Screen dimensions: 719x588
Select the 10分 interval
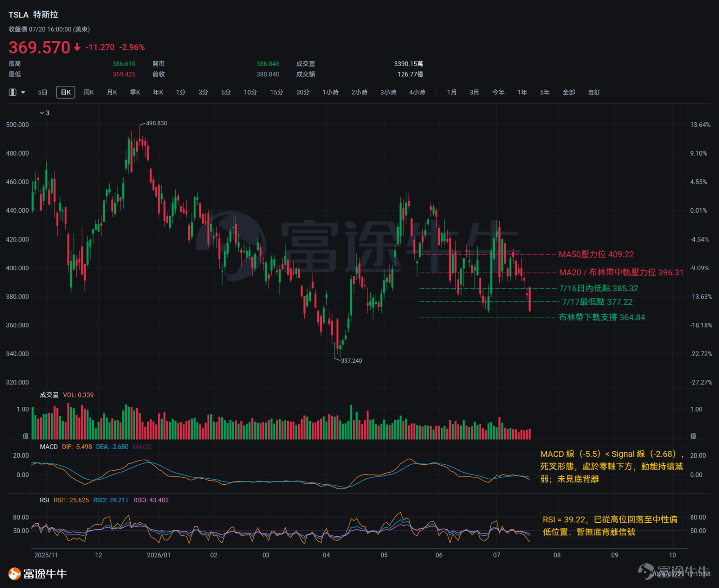(250, 92)
